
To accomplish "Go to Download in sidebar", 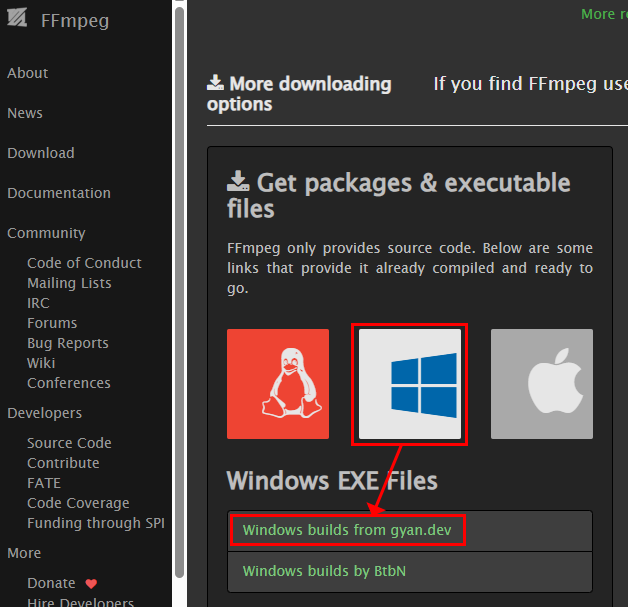I will 41,153.
